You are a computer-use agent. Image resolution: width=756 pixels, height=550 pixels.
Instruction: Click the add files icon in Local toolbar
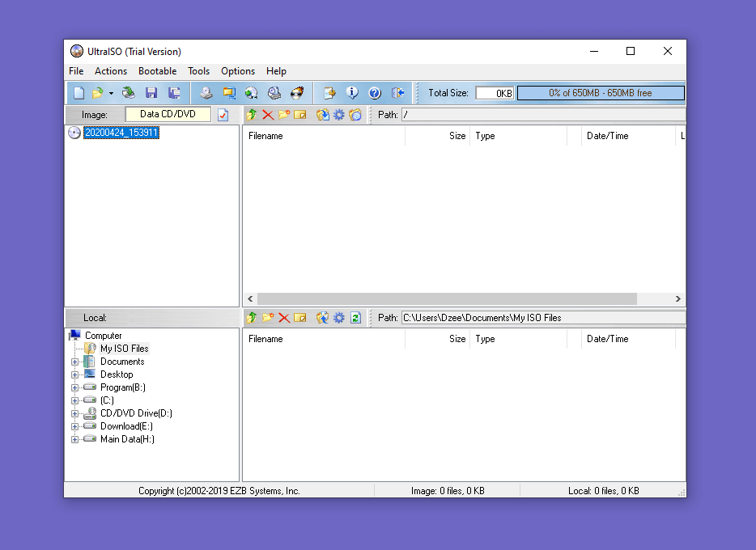point(322,318)
